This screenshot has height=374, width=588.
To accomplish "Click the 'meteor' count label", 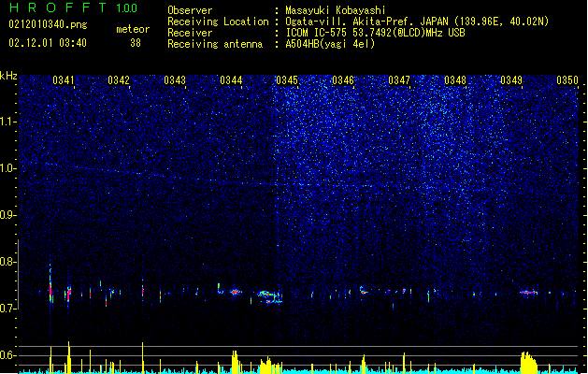I will [x=133, y=29].
